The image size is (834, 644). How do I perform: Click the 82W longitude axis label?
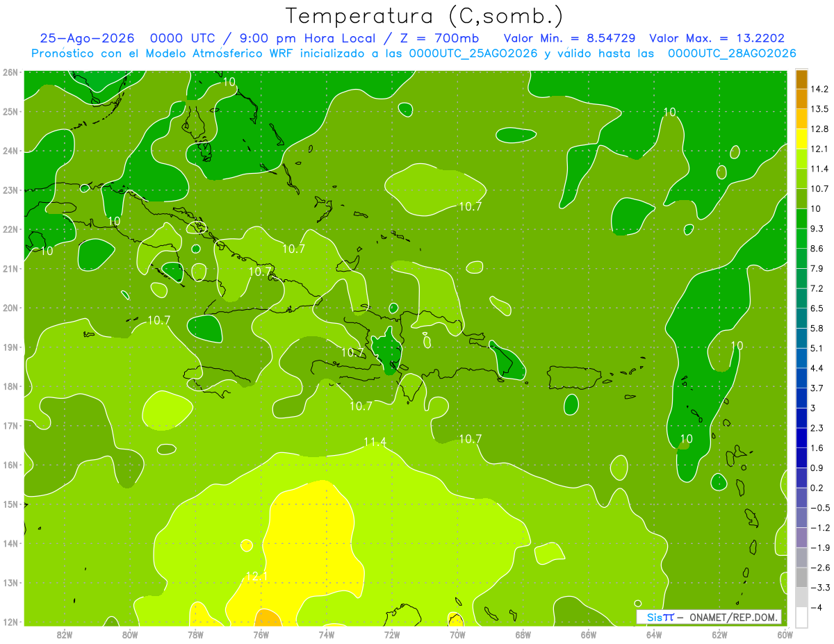click(65, 634)
